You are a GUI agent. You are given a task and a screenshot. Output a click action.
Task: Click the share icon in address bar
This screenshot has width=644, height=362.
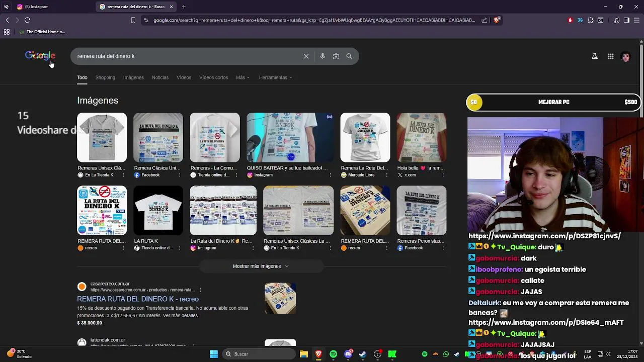tap(484, 20)
